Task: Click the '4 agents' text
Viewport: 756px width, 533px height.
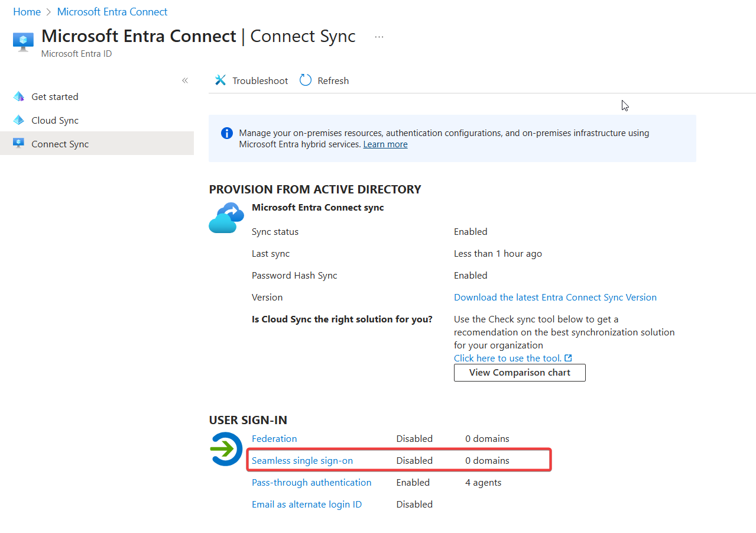Action: (483, 482)
